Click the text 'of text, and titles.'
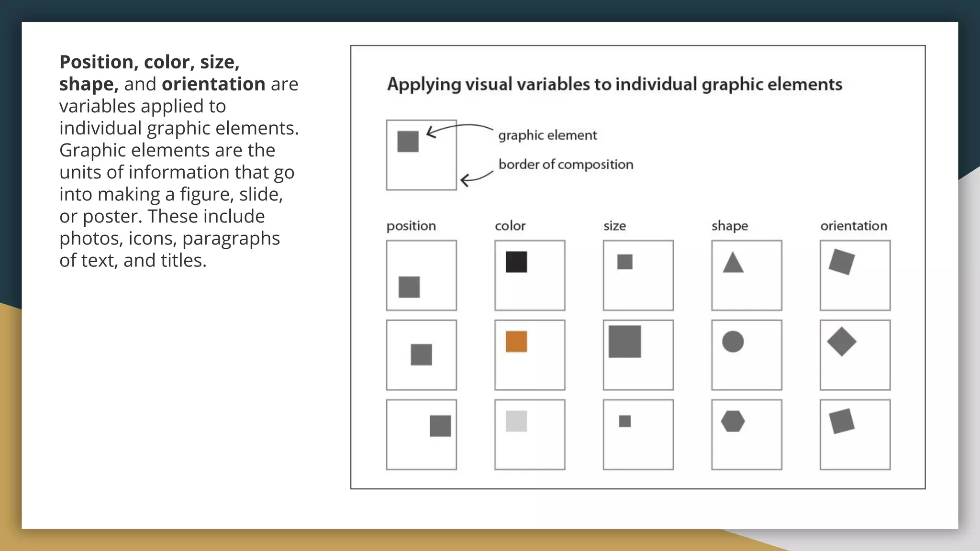The image size is (980, 551). click(x=133, y=260)
